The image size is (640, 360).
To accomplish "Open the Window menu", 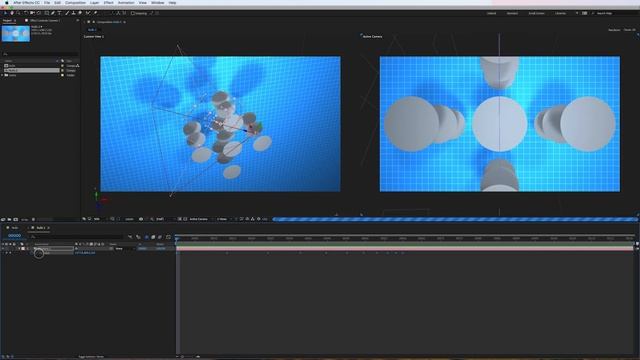I will tap(158, 2).
